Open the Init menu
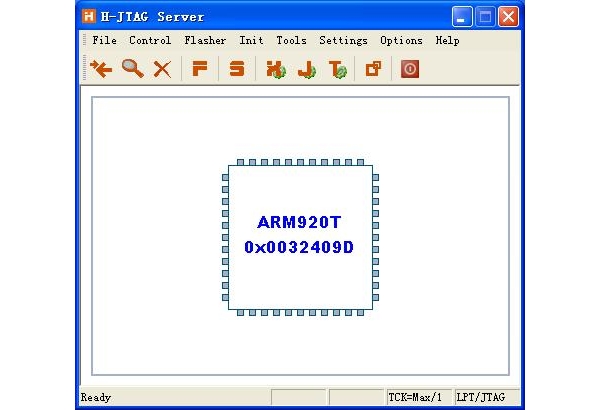This screenshot has height=410, width=600. pyautogui.click(x=251, y=41)
